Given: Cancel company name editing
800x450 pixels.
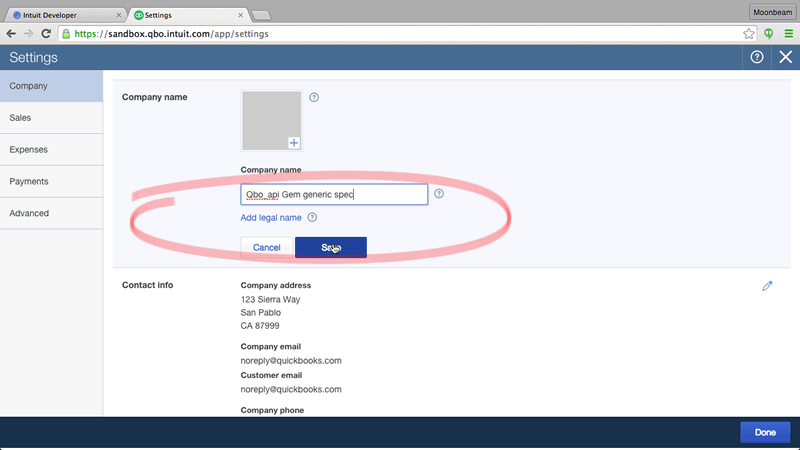Looking at the screenshot, I should (x=267, y=247).
